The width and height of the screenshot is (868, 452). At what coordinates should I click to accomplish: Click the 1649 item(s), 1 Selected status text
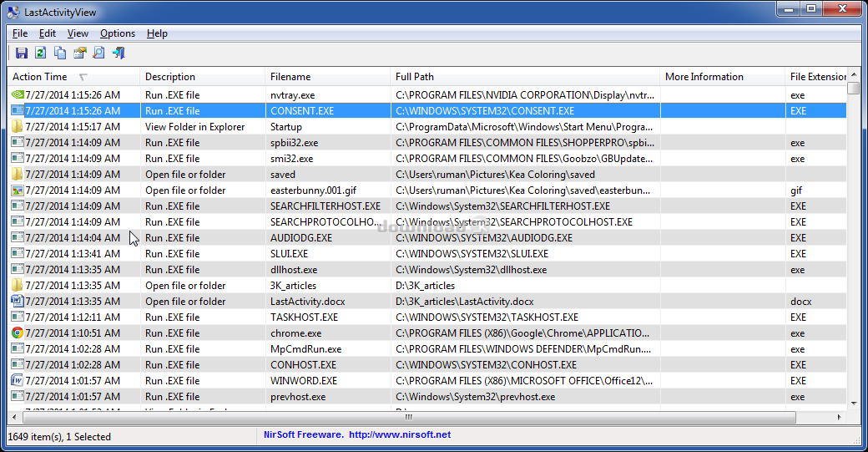point(59,436)
